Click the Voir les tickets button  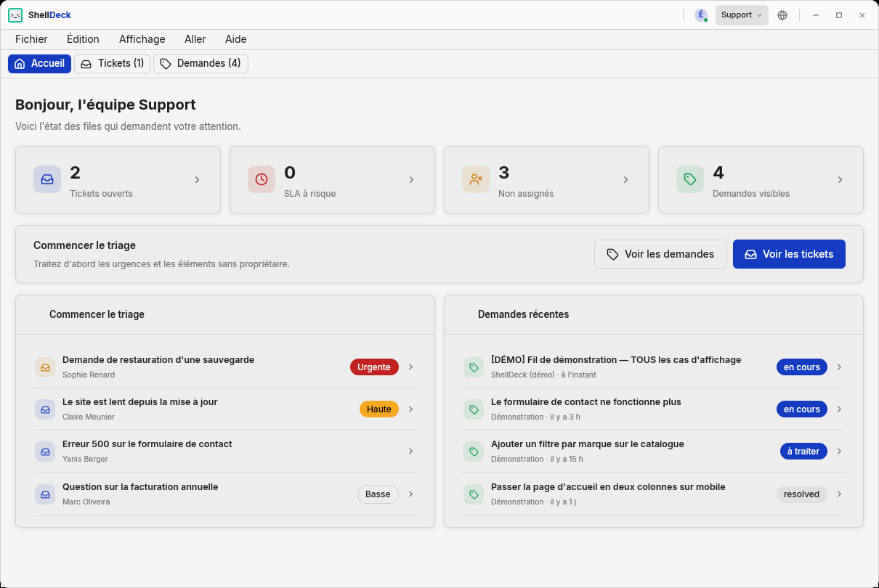pos(789,254)
